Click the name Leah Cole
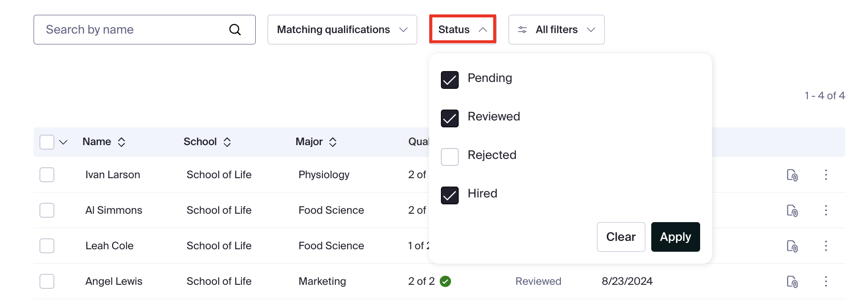Image resolution: width=868 pixels, height=308 pixels. (109, 246)
